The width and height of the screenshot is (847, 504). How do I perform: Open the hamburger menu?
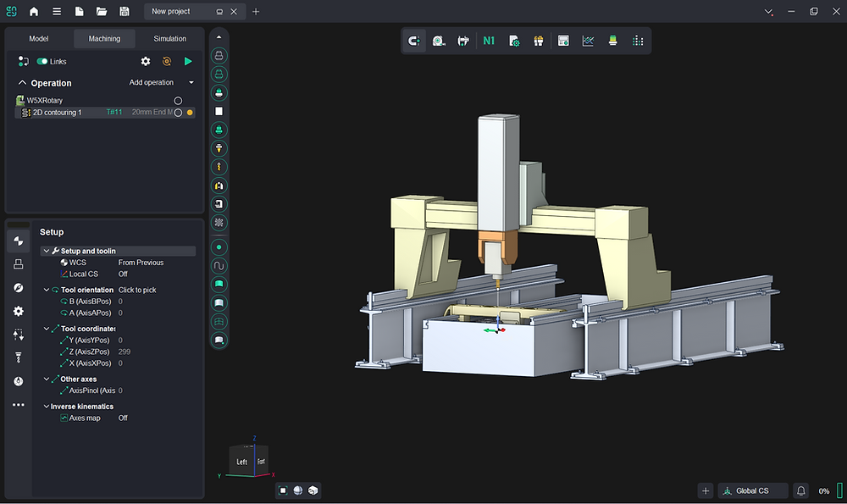pyautogui.click(x=57, y=11)
